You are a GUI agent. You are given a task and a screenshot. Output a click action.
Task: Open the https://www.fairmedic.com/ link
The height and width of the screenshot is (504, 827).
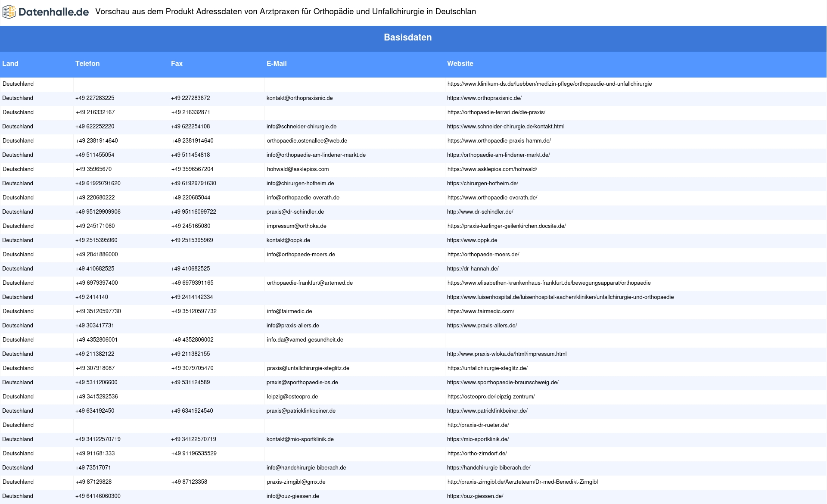[x=481, y=311]
